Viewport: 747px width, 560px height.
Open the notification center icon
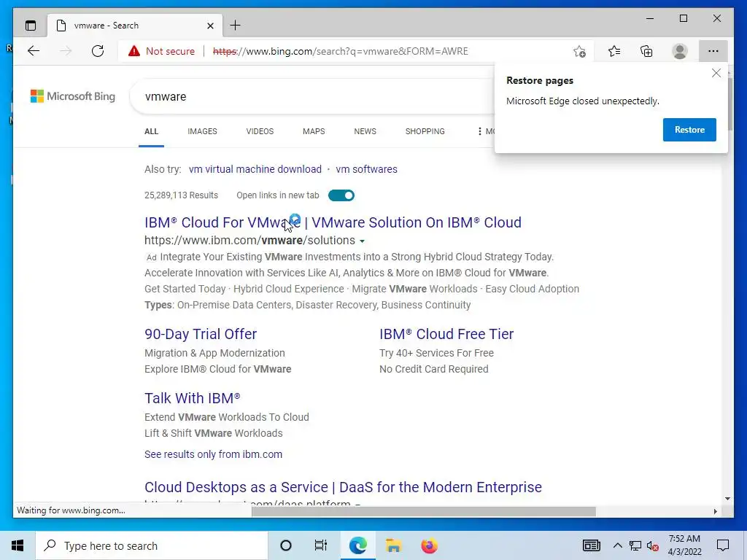coord(723,545)
